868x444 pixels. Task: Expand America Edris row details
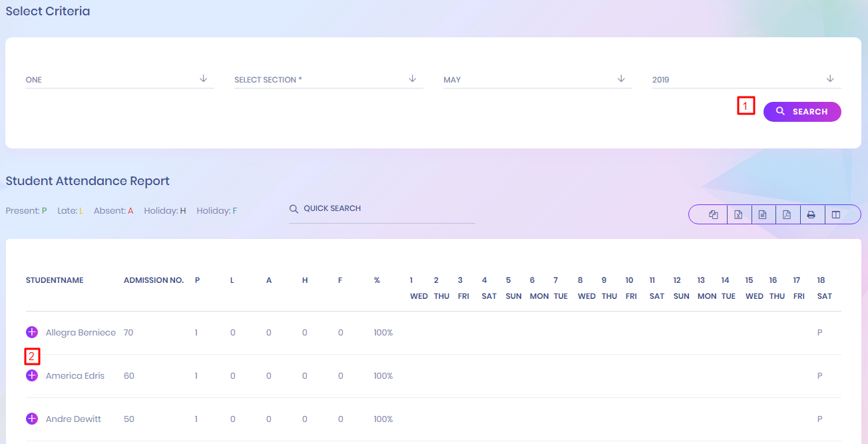pyautogui.click(x=32, y=375)
